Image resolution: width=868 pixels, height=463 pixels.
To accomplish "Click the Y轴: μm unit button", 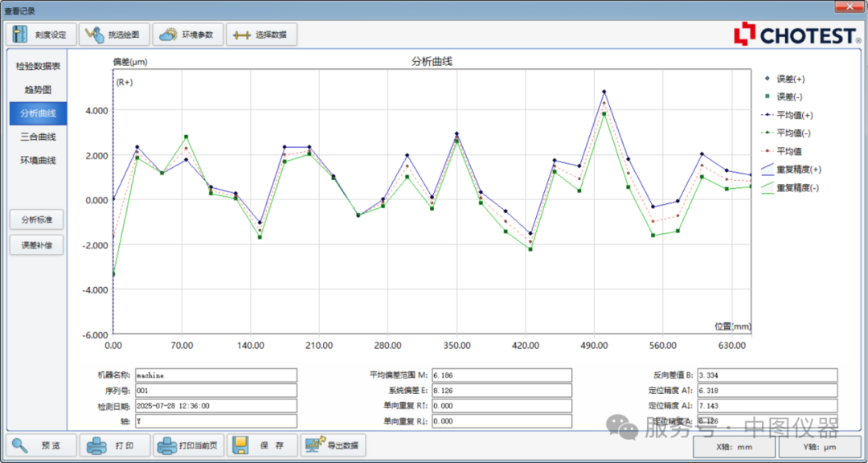I will 818,447.
